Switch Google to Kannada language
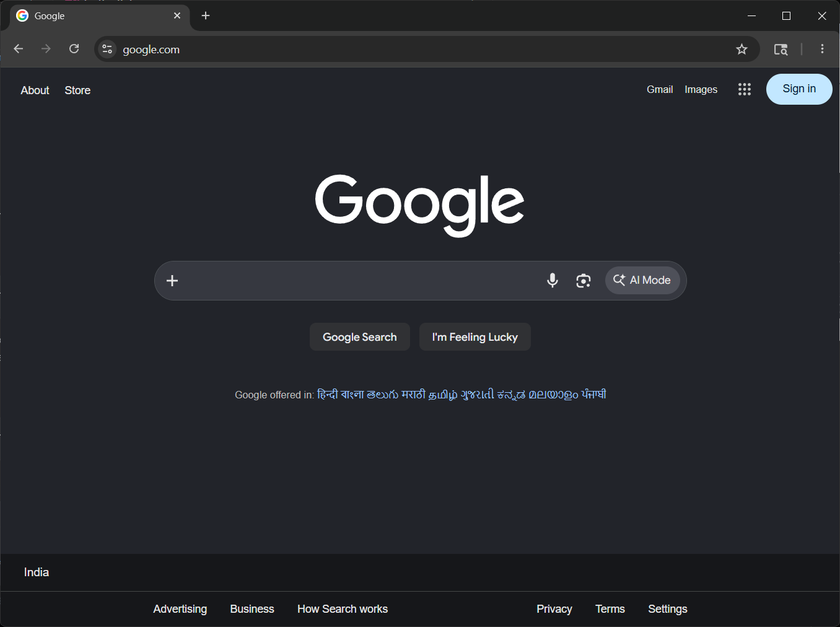Viewport: 840px width, 627px height. 511,395
